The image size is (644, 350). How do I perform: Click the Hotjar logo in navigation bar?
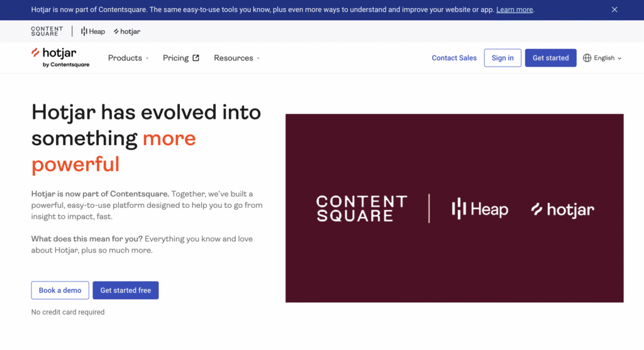coord(60,57)
